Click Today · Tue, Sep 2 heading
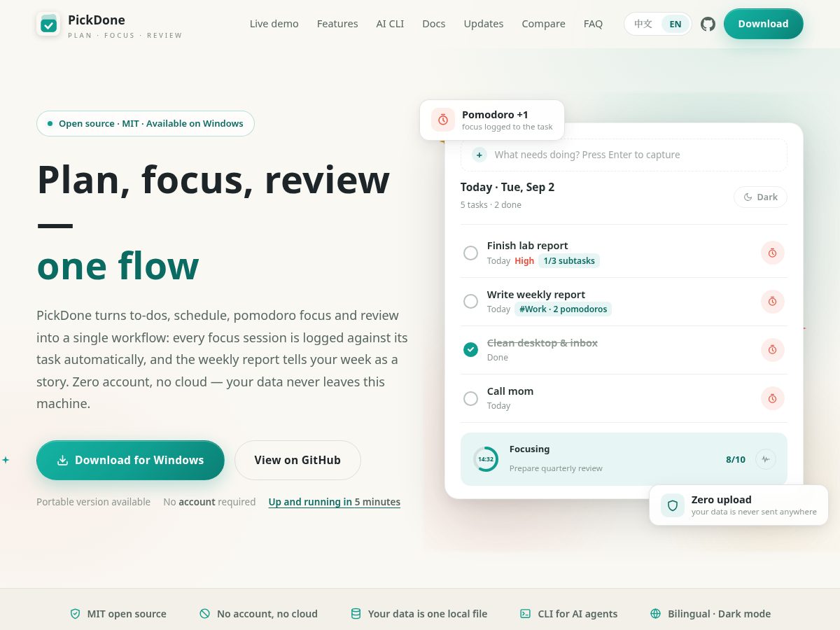Image resolution: width=840 pixels, height=630 pixels. (507, 187)
